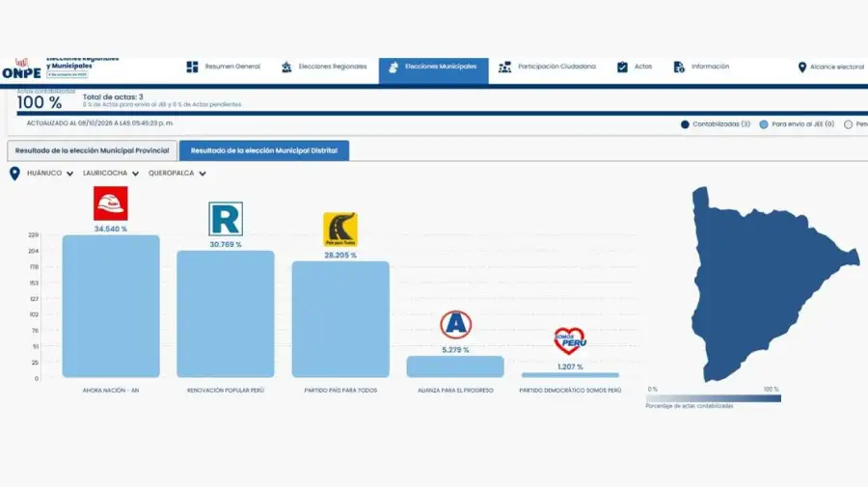Click the Elecciones Municipales tab icon

click(393, 67)
